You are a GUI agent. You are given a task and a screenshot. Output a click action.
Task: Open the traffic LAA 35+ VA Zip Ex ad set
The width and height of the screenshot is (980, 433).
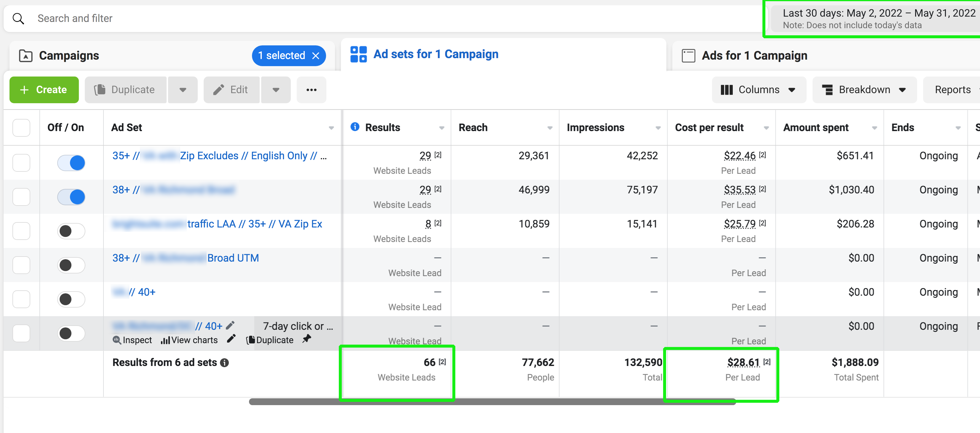(217, 224)
